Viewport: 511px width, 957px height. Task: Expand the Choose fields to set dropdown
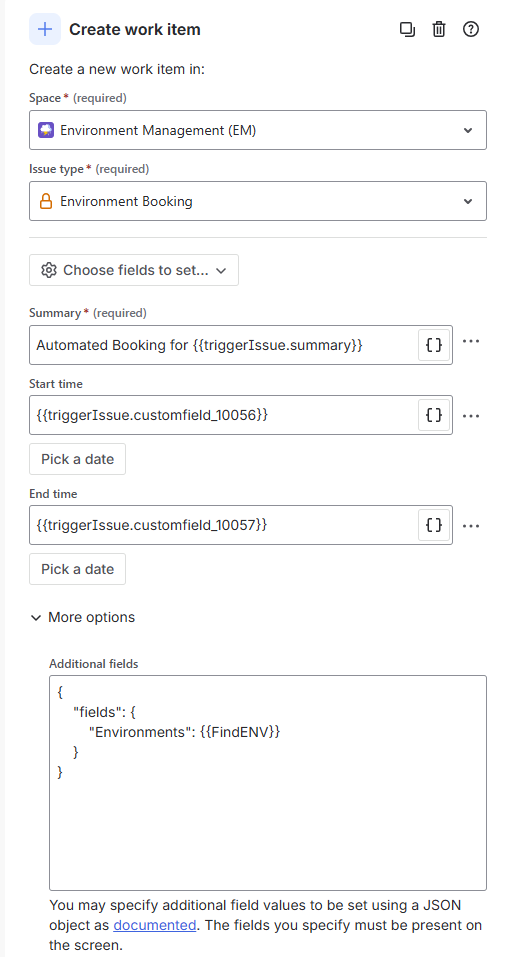(134, 270)
